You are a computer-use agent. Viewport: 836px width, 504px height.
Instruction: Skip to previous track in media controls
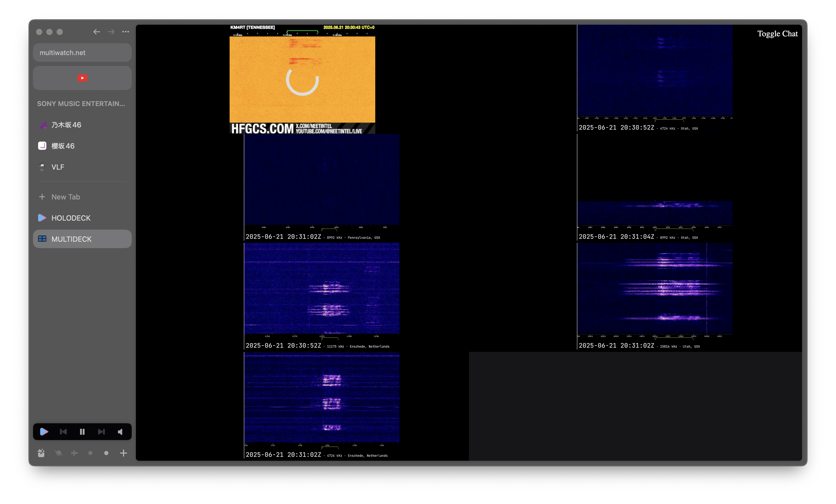[x=63, y=432]
